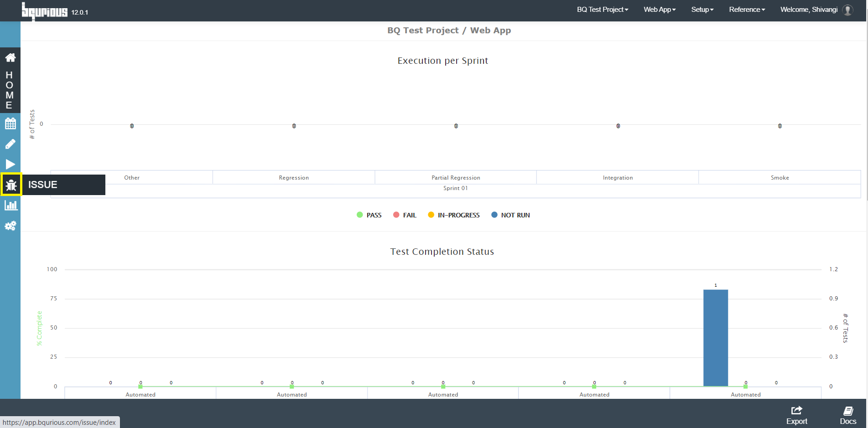Expand the BQ Test Project dropdown
The image size is (868, 428).
[603, 10]
